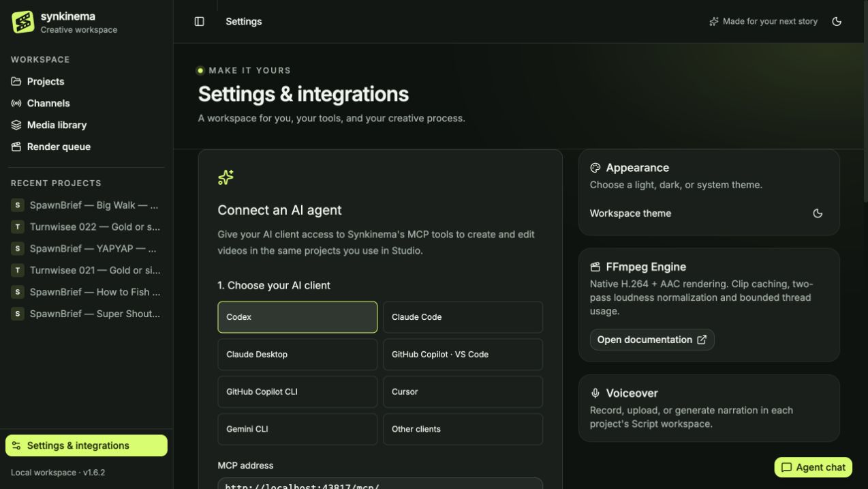Open SpawnBrief — YAPYAP recent project
The width and height of the screenshot is (868, 489).
pos(87,248)
